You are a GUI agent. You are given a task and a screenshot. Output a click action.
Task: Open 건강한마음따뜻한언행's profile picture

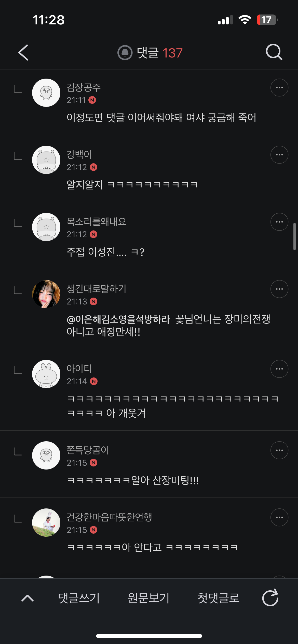click(46, 522)
